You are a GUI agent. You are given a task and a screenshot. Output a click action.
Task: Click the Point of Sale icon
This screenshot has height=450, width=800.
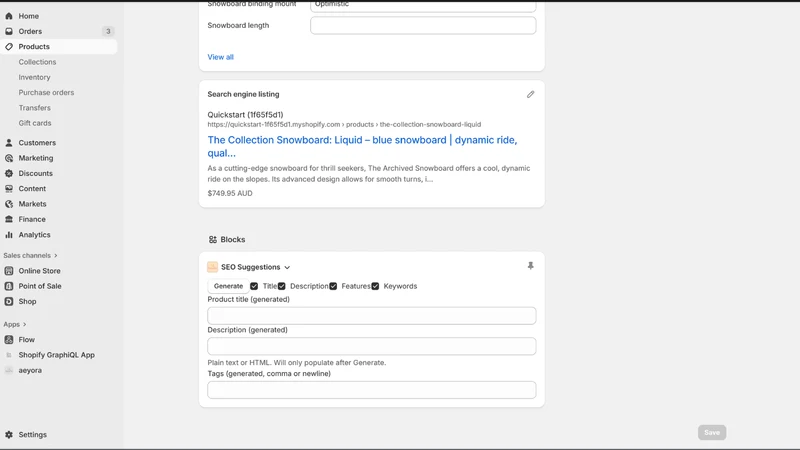click(x=9, y=286)
